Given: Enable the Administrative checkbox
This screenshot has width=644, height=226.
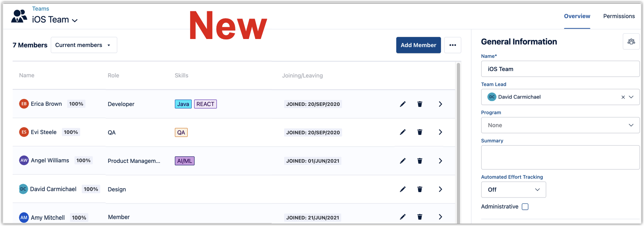Looking at the screenshot, I should click(525, 207).
